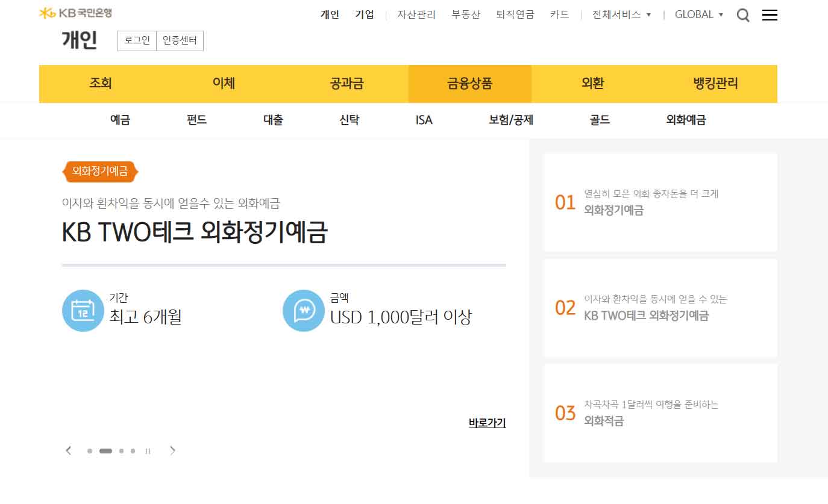The image size is (828, 504).
Task: Click the USD 1,000달러 이상 amount text
Action: [x=401, y=317]
